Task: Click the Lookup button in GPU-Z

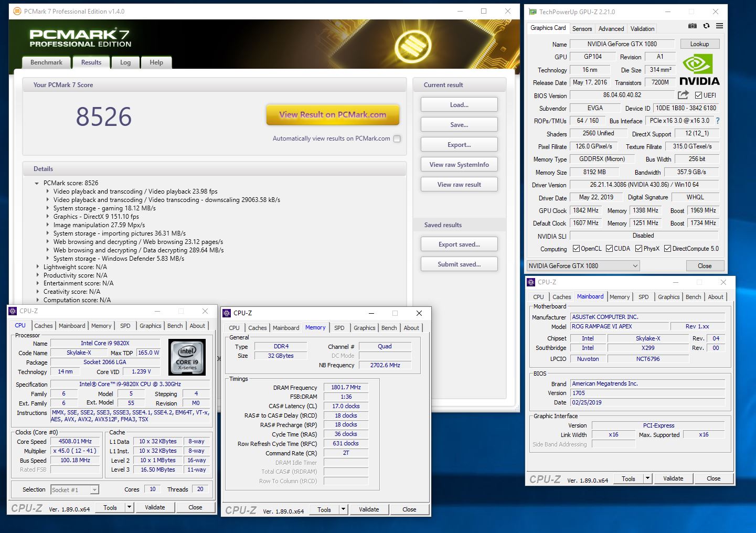Action: pyautogui.click(x=699, y=44)
